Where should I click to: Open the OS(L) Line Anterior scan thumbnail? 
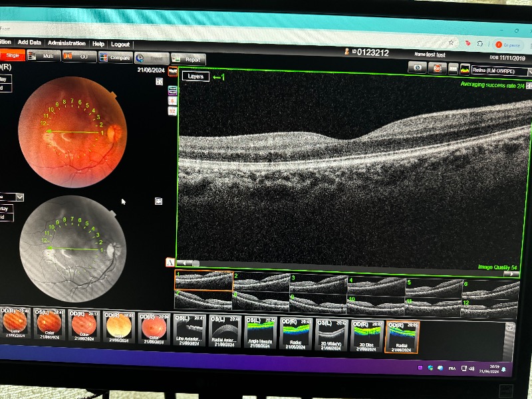[190, 330]
